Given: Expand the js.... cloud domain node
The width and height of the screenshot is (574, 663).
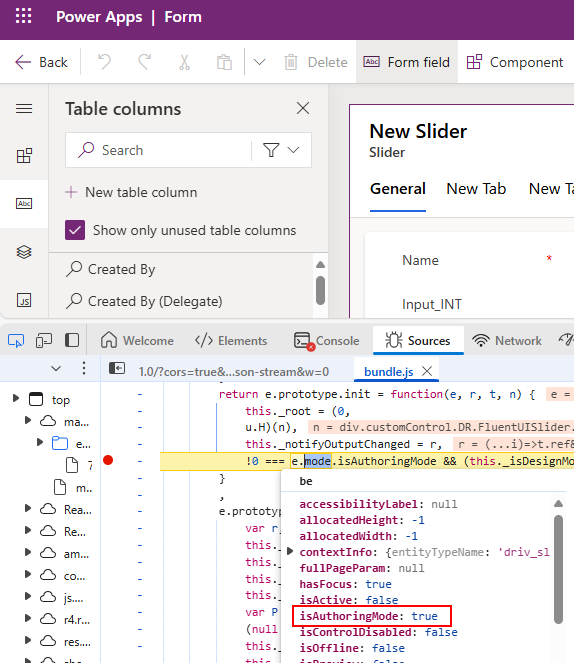Looking at the screenshot, I should point(28,596).
